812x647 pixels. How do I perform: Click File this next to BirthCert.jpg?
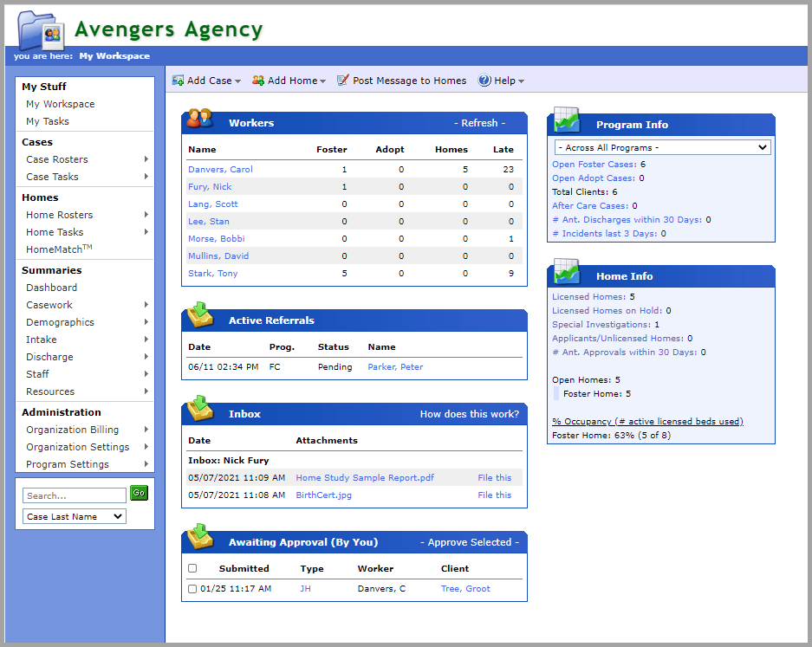[x=494, y=495]
